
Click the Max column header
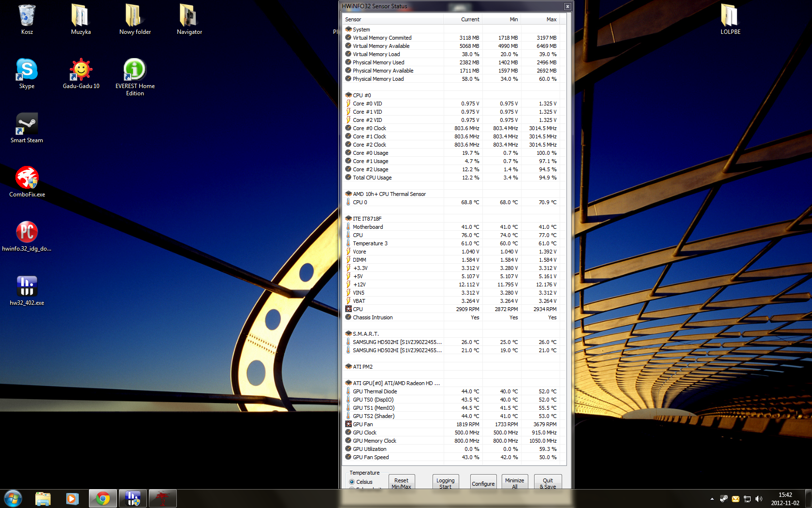click(540, 19)
